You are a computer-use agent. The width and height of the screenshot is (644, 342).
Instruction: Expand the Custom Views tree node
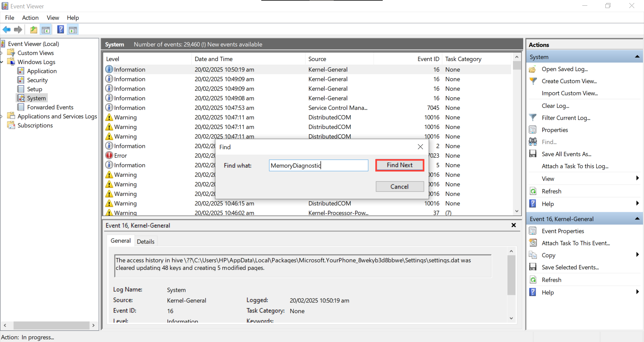click(x=2, y=53)
